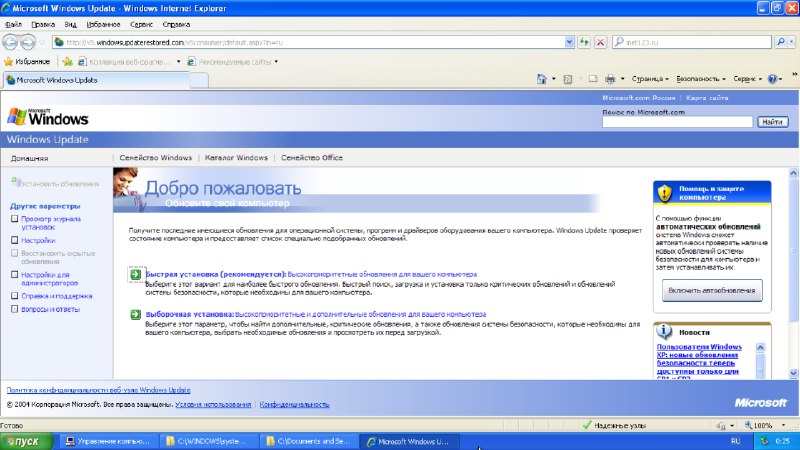
Task: Open the Правка menu
Action: point(43,24)
